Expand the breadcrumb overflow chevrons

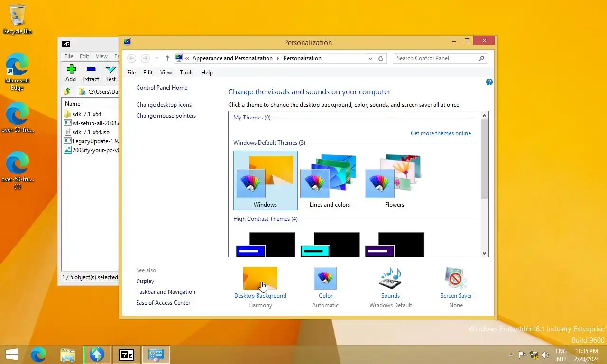click(187, 58)
